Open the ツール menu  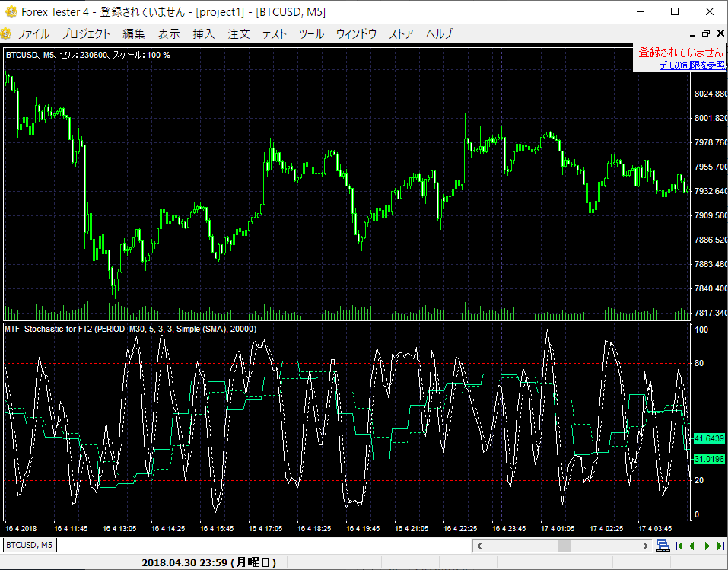pos(311,34)
